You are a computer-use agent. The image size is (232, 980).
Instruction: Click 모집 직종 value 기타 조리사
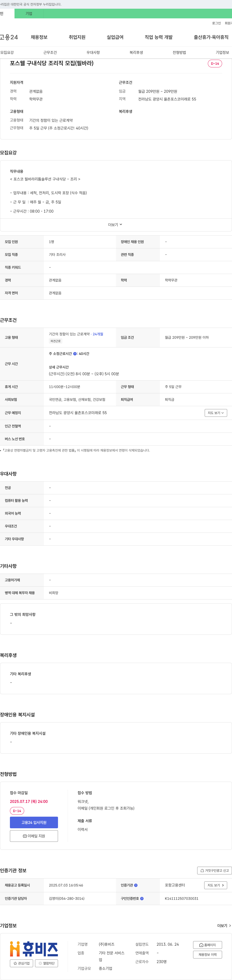click(57, 254)
